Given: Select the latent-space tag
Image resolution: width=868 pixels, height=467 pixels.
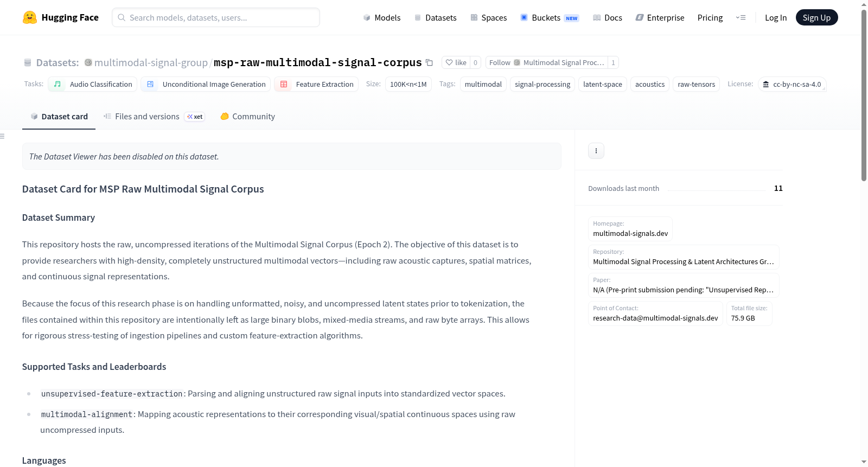Looking at the screenshot, I should (x=603, y=84).
